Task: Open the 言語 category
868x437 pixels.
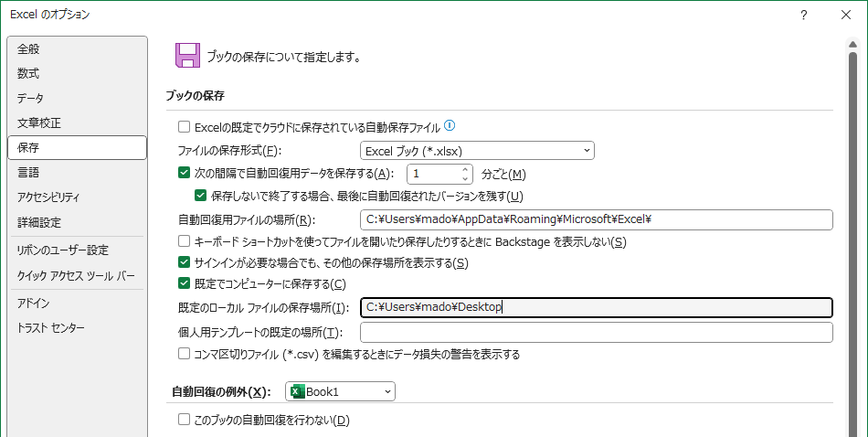Action: coord(77,173)
